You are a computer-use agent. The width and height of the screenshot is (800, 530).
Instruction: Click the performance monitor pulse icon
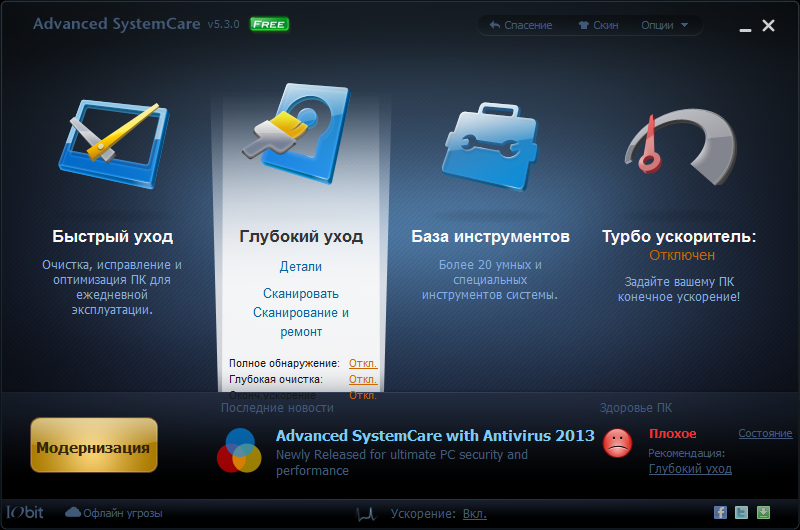(366, 514)
